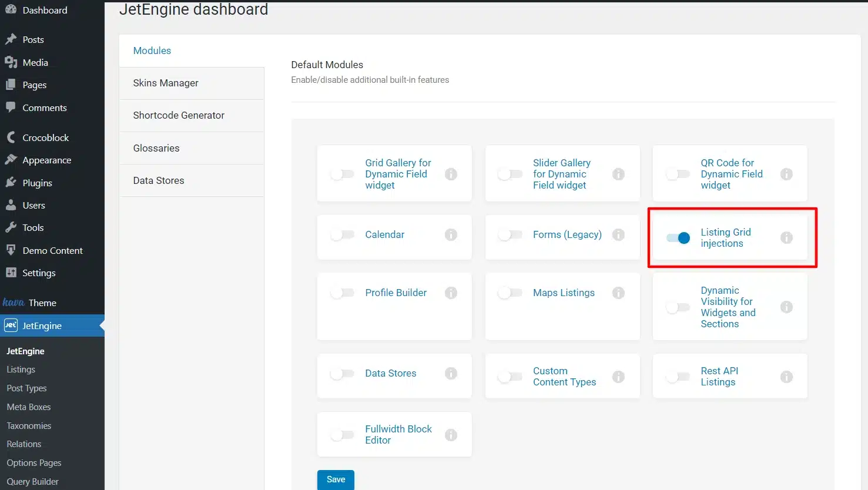Enable the Slider Gallery module toggle
868x490 pixels.
[510, 174]
